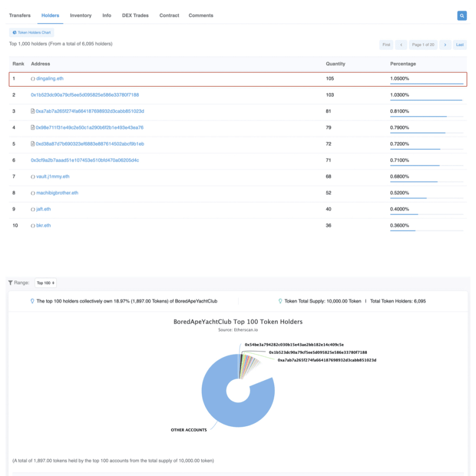The width and height of the screenshot is (476, 476).
Task: Open dingaling.eth holder address link
Action: 50,78
